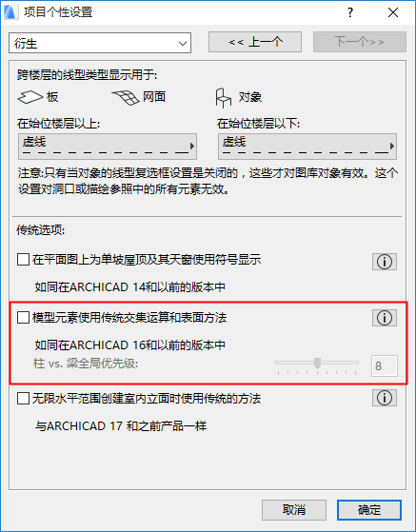Click the ARCHICAD logo in title bar
The width and height of the screenshot is (416, 532).
[11, 12]
